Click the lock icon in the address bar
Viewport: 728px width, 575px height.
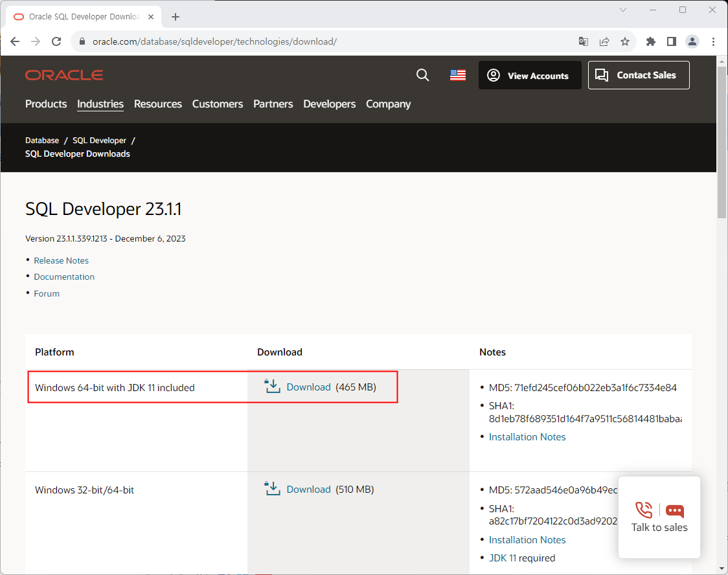click(x=82, y=41)
